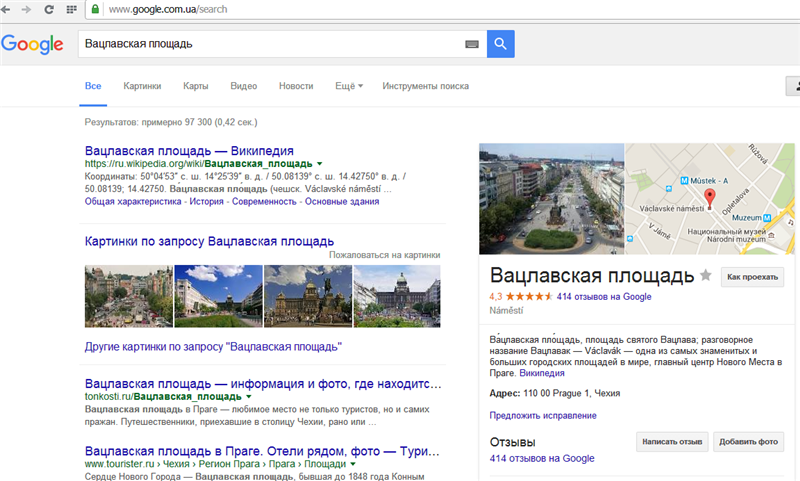Image resolution: width=800 pixels, height=481 pixels.
Task: Open the Общая характеристика sitelink
Action: (133, 201)
